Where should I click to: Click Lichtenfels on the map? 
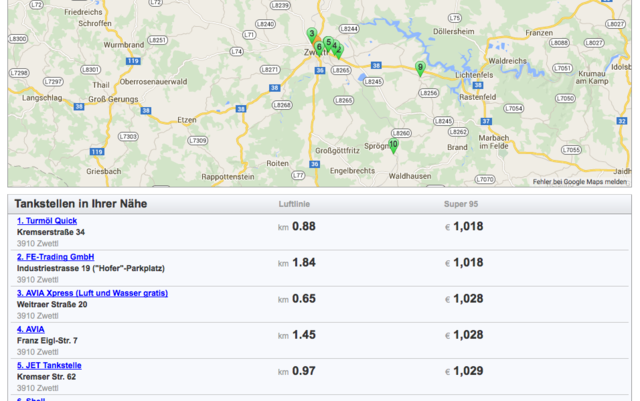point(474,75)
